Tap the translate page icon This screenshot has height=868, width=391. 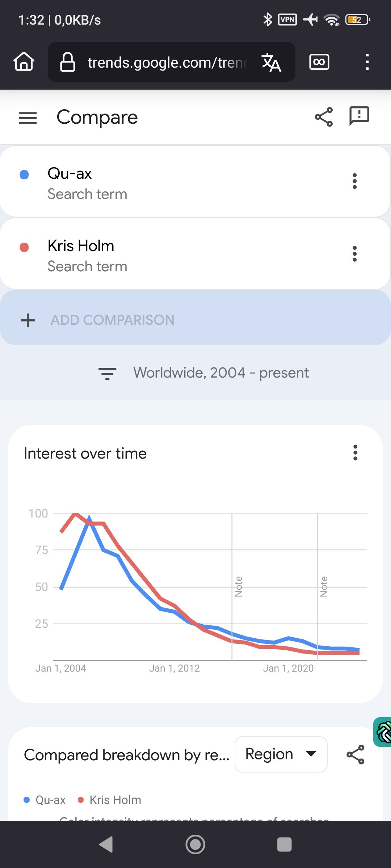[272, 62]
